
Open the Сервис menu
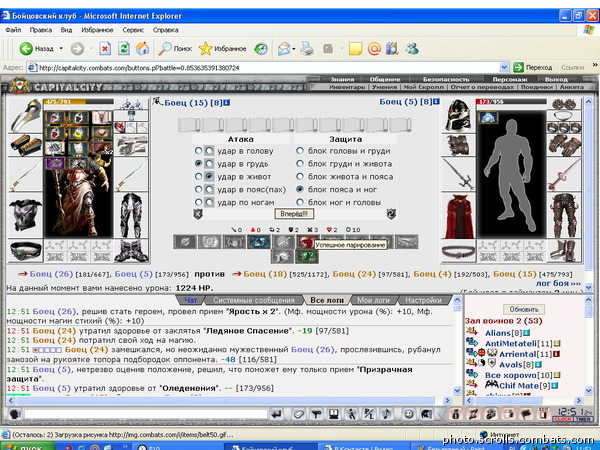click(x=133, y=30)
